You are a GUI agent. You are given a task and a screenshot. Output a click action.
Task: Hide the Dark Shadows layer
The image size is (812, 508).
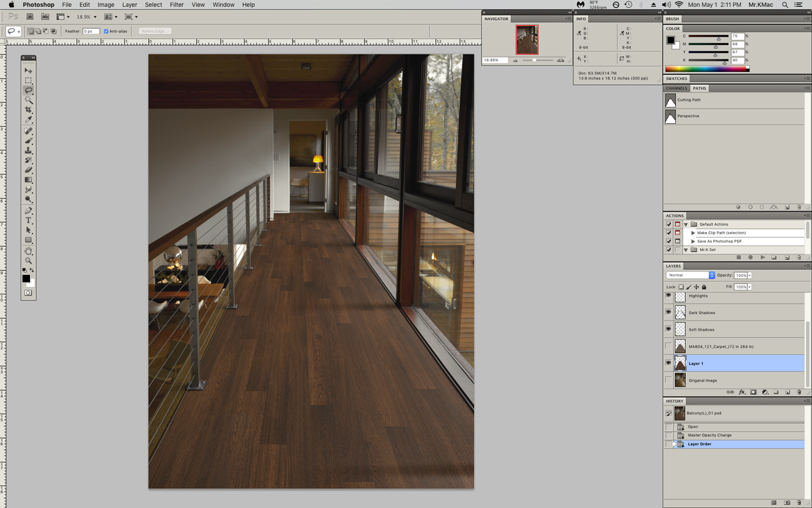(668, 312)
